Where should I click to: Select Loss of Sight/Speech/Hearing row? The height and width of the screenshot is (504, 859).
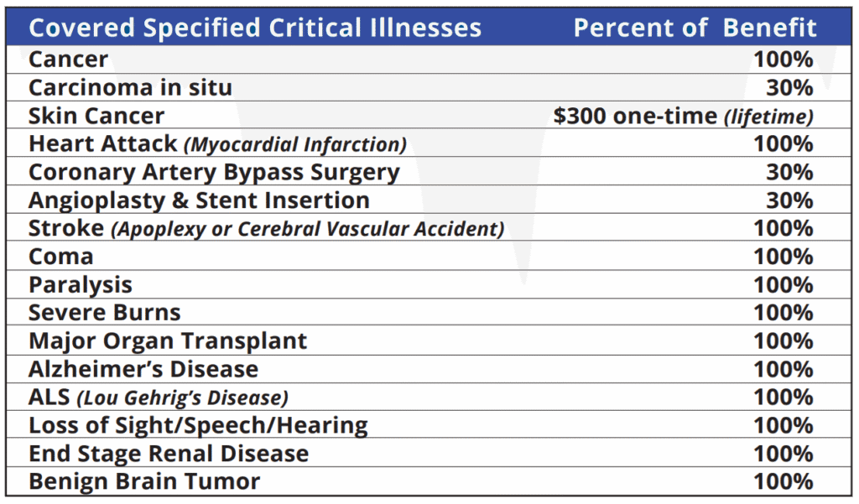point(198,425)
